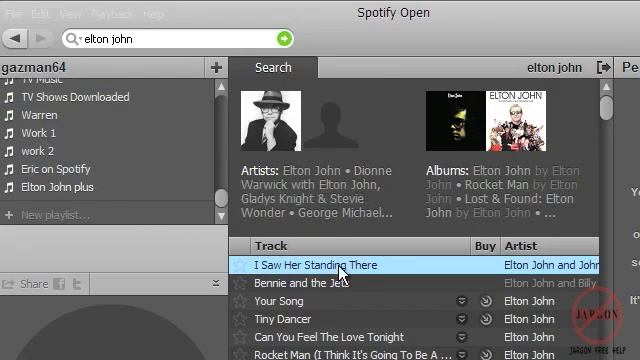Open the Edit menu
This screenshot has width=640, height=360.
pyautogui.click(x=40, y=14)
